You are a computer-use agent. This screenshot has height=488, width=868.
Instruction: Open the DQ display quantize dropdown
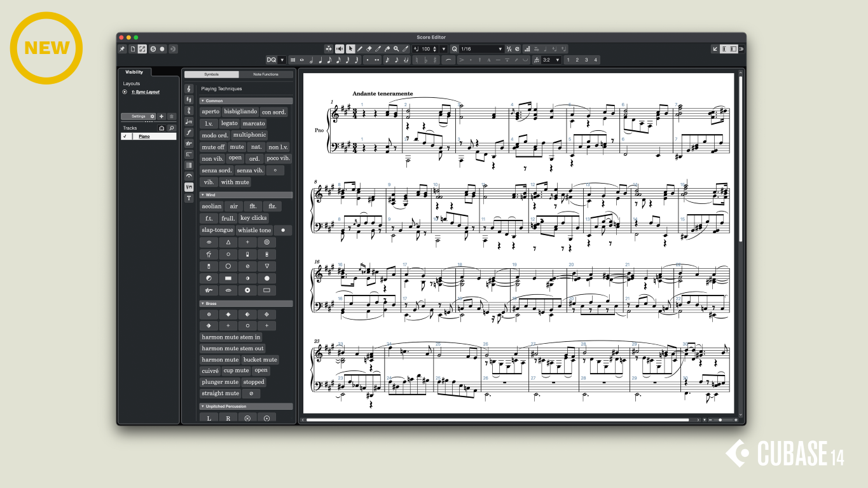282,60
